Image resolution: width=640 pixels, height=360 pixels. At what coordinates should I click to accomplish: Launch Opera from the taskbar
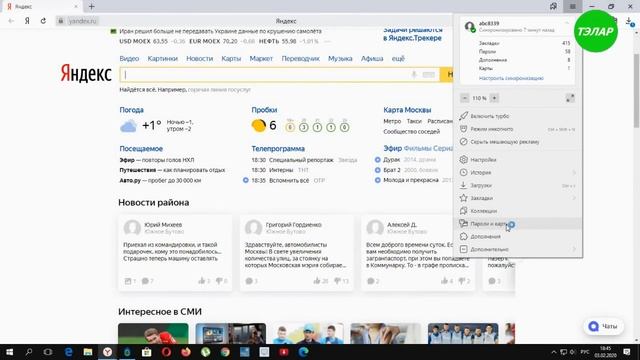(166, 352)
